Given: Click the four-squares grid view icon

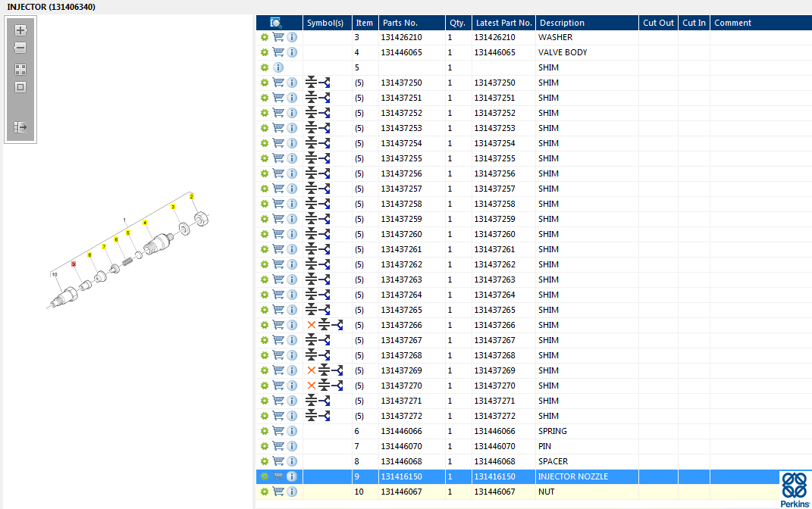Looking at the screenshot, I should 20,70.
